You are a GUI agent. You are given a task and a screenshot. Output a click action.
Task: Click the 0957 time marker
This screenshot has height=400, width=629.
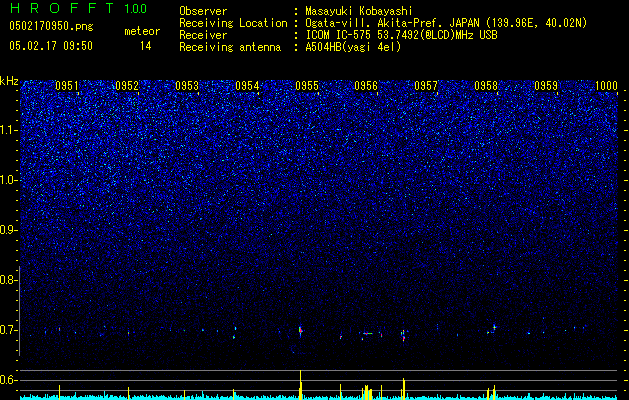point(426,86)
